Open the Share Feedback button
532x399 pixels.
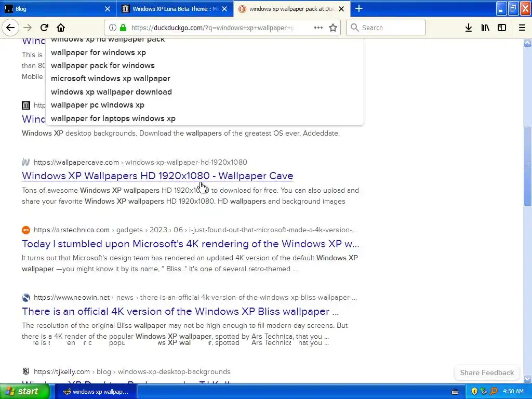tap(487, 373)
